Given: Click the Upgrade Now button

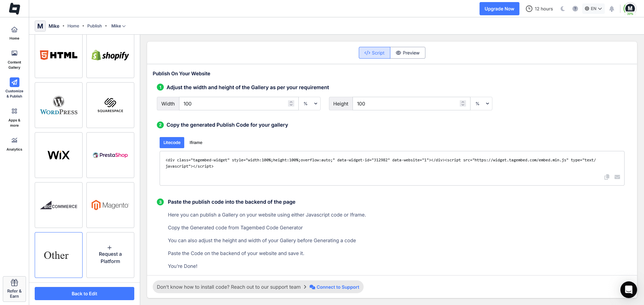Looking at the screenshot, I should point(499,9).
